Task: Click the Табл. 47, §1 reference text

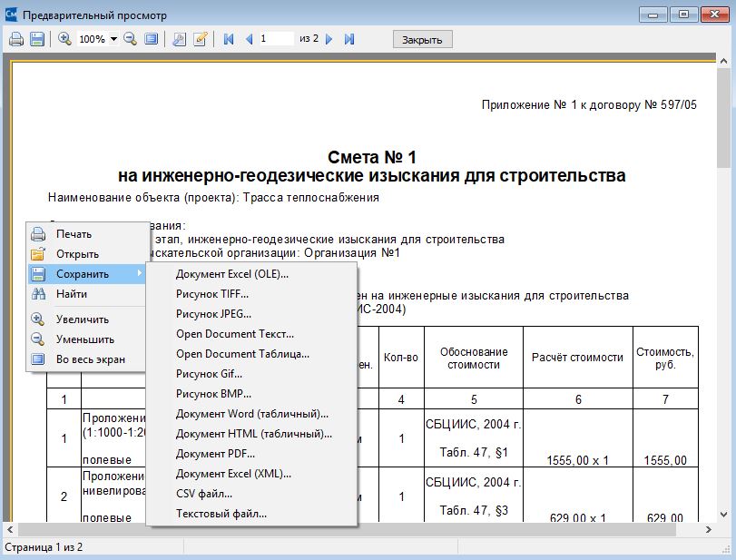Action: pyautogui.click(x=474, y=453)
